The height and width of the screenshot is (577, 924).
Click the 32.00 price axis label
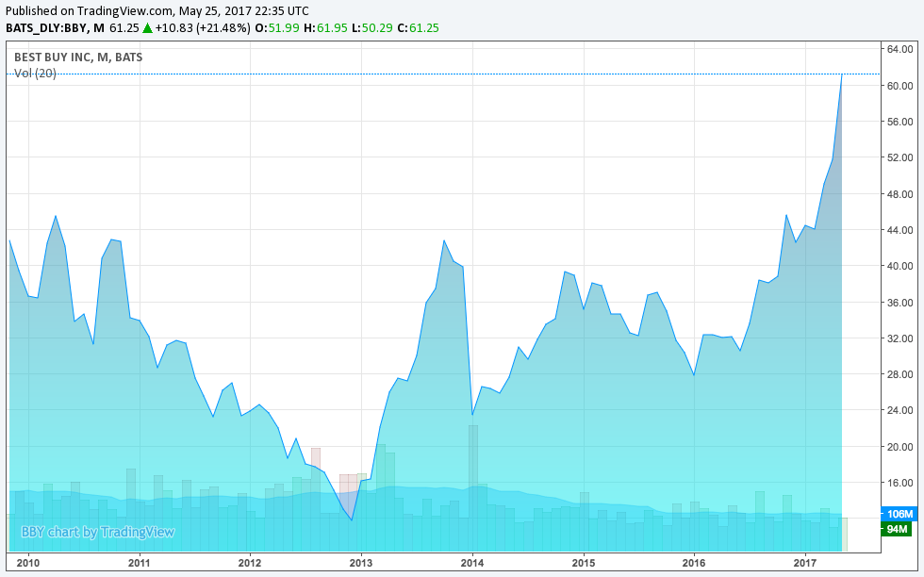pyautogui.click(x=900, y=338)
